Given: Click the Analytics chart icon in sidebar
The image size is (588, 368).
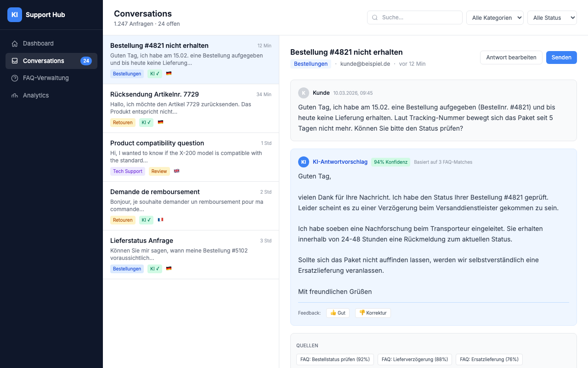Looking at the screenshot, I should (14, 95).
